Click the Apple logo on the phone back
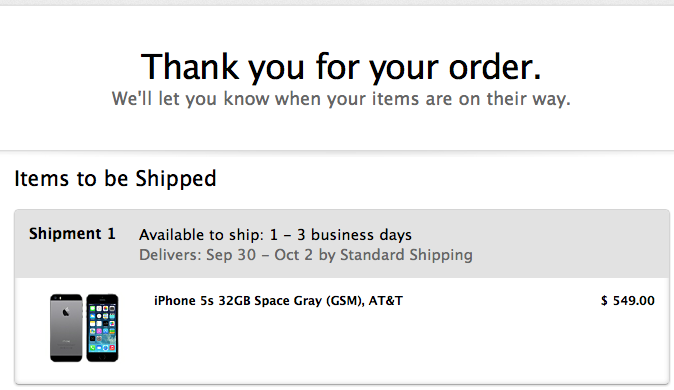This screenshot has height=390, width=674. [66, 311]
